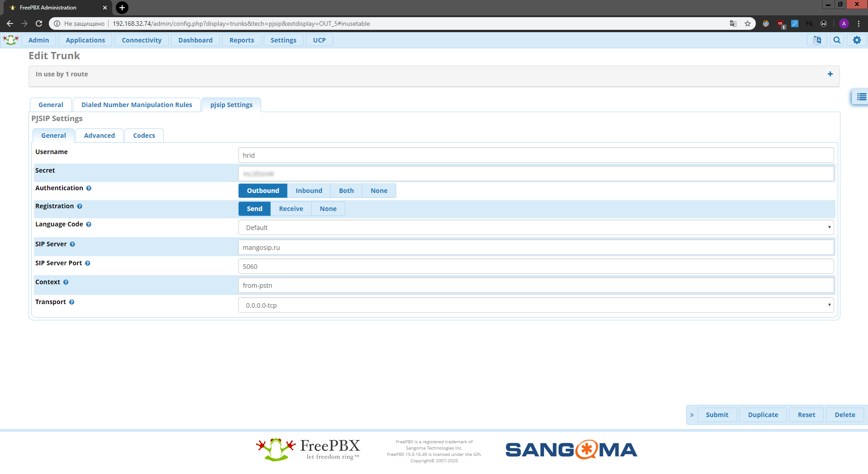
Task: Click the Secret input field
Action: click(x=536, y=174)
